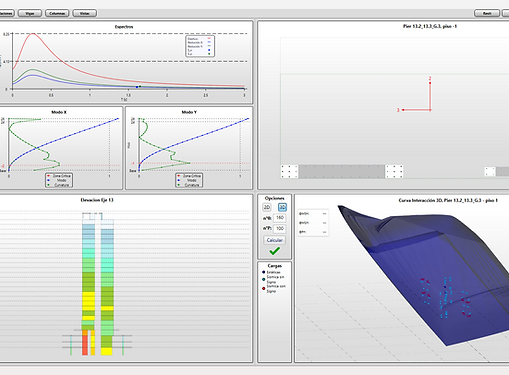This screenshot has width=509, height=375.
Task: Click the Vistas toolbar button
Action: [85, 13]
